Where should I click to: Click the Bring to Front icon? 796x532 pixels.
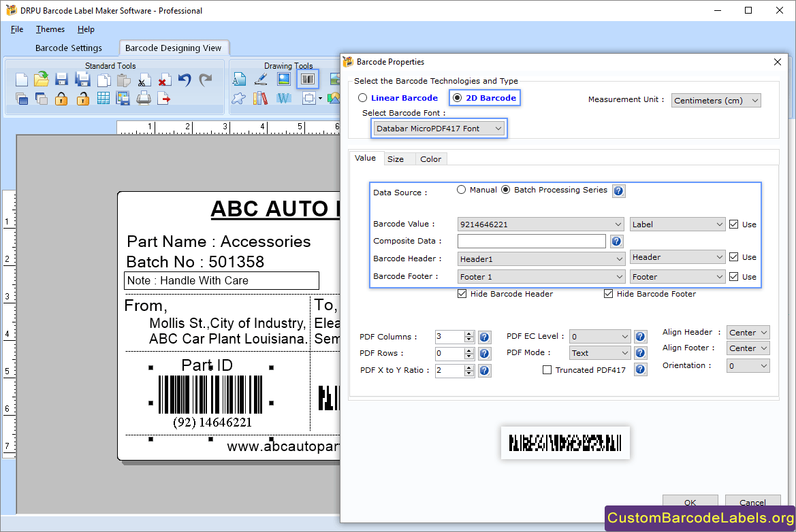[x=21, y=99]
